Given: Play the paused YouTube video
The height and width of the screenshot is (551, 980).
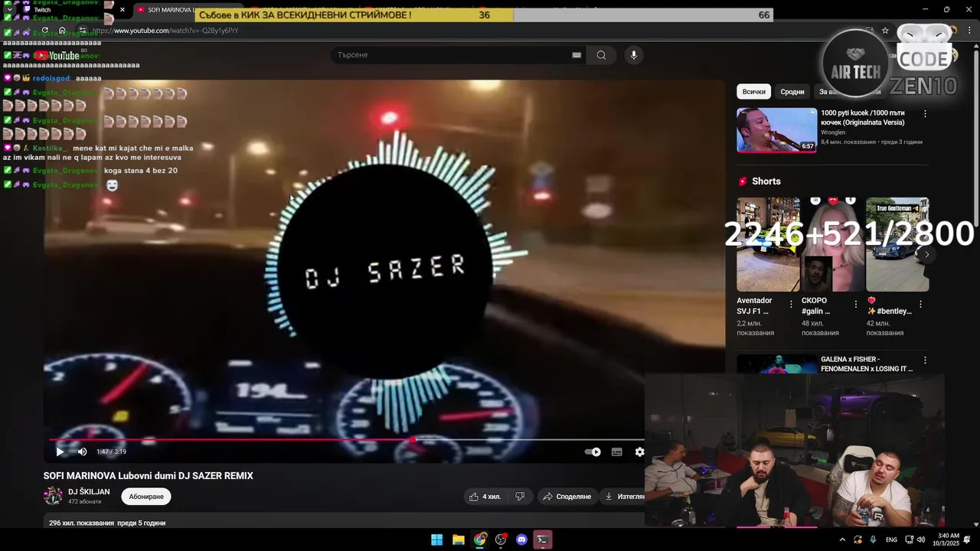Looking at the screenshot, I should 60,452.
